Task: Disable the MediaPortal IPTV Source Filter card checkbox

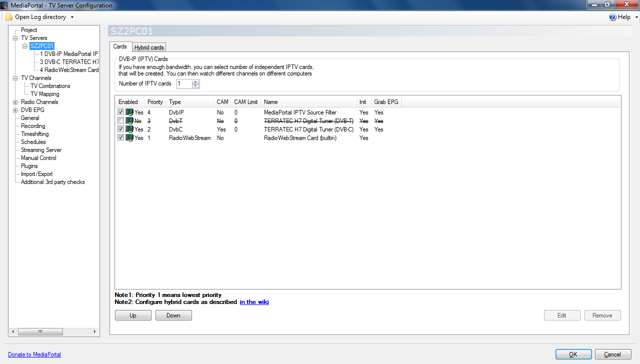Action: 120,112
